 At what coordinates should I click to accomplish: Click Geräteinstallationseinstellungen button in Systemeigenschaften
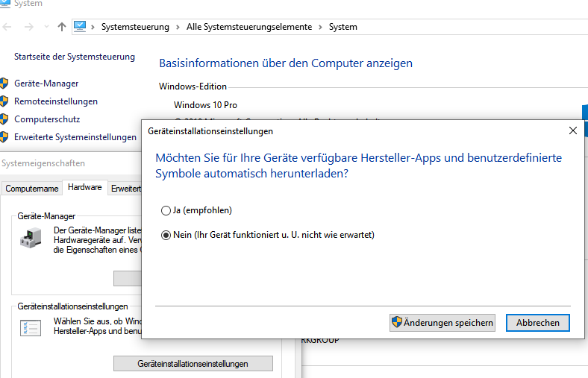click(193, 364)
